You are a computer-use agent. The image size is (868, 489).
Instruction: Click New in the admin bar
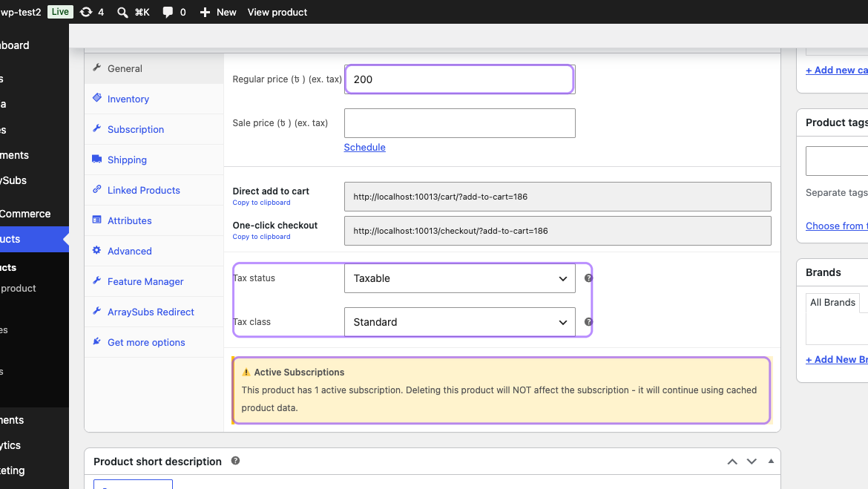226,12
